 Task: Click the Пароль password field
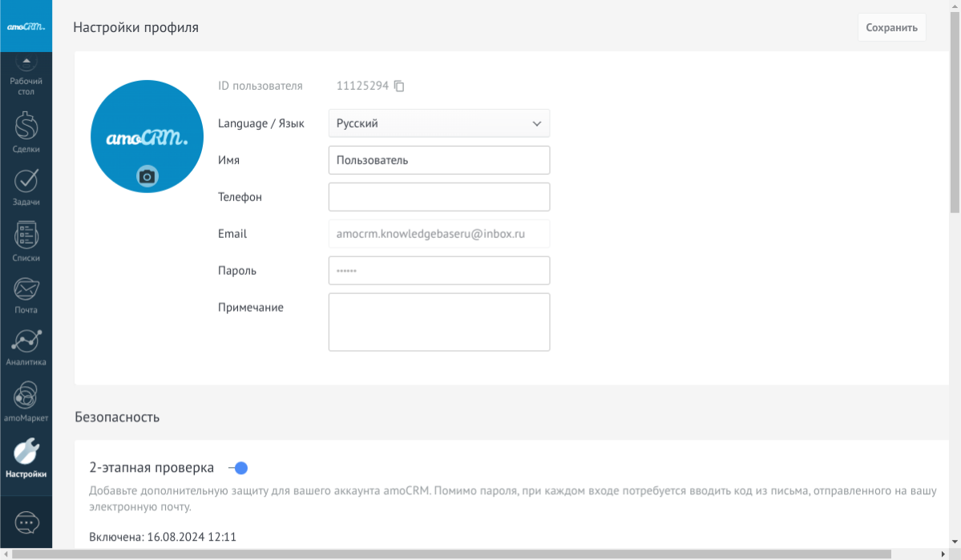click(x=439, y=271)
